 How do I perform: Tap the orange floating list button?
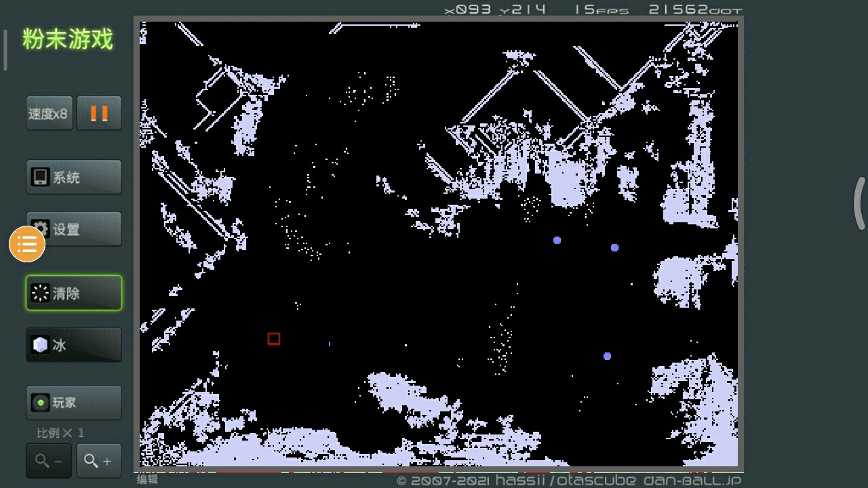pos(27,244)
